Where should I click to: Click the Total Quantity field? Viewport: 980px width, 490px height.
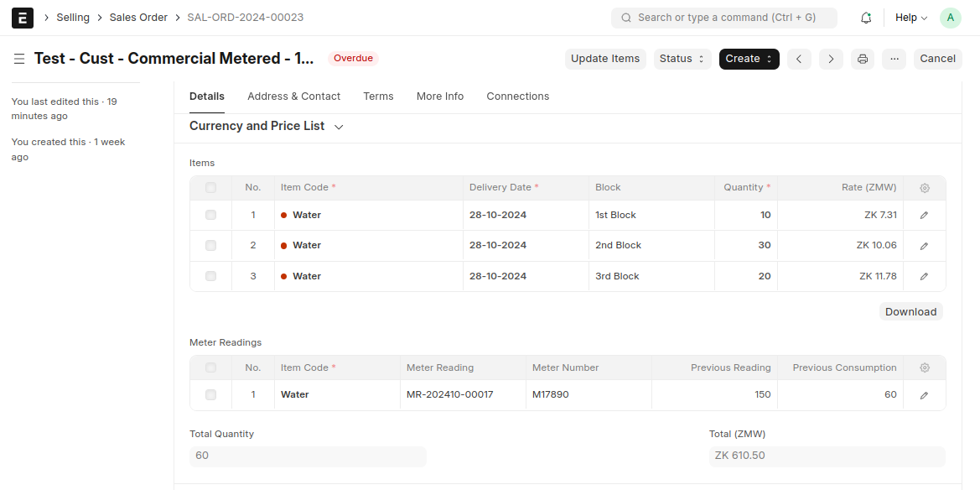click(308, 456)
